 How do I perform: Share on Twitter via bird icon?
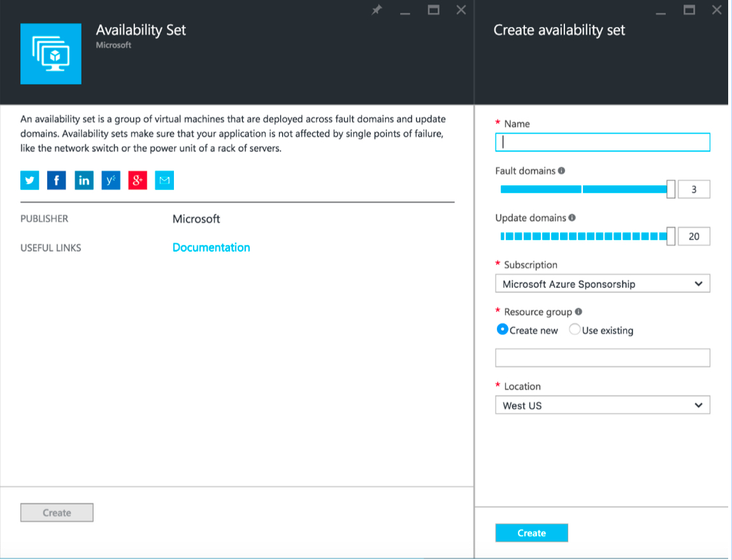pyautogui.click(x=29, y=181)
